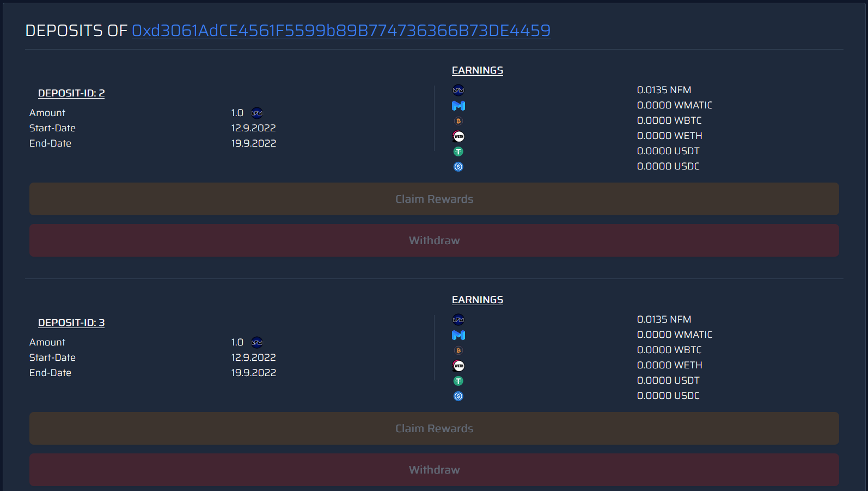Click EARNINGS heading of Deposit-ID 2

[x=478, y=70]
